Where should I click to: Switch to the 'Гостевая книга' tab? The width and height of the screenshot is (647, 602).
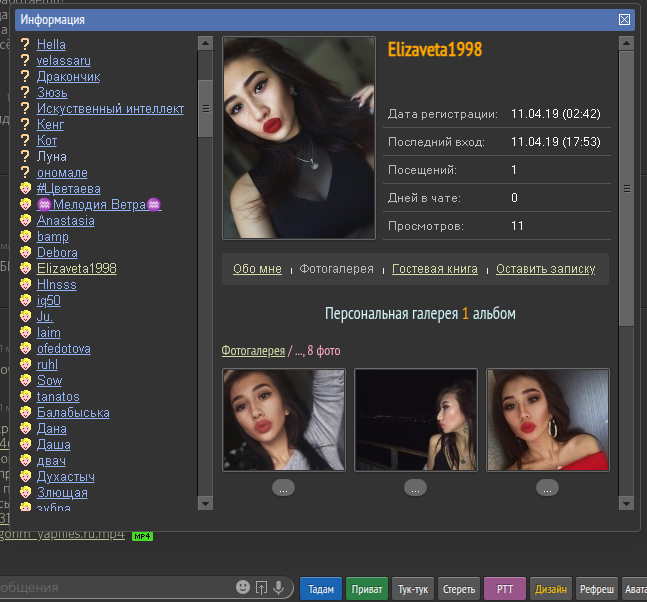pos(435,269)
